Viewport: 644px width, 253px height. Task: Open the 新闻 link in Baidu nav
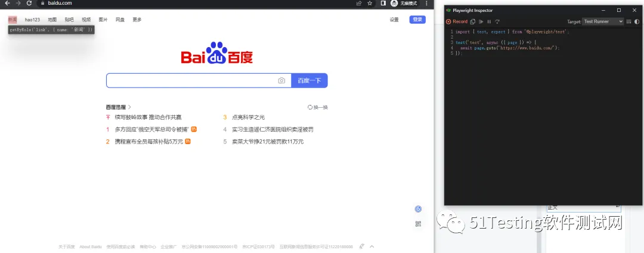click(13, 20)
